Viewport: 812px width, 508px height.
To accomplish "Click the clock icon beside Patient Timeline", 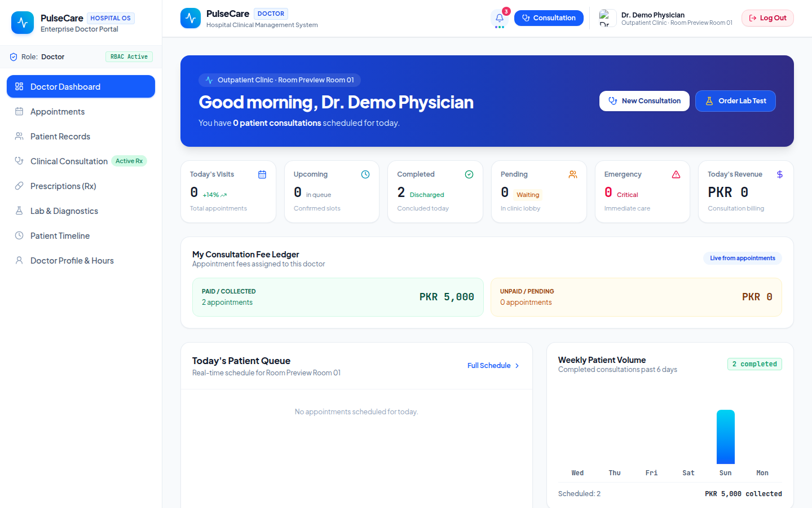I will 19,235.
